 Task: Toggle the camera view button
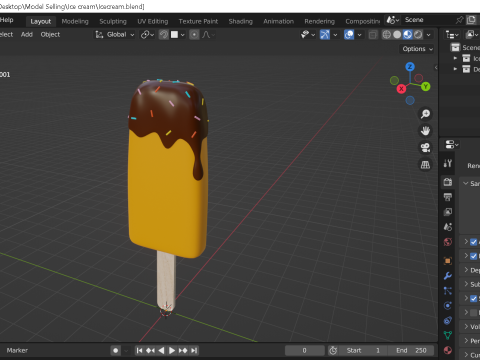point(425,148)
